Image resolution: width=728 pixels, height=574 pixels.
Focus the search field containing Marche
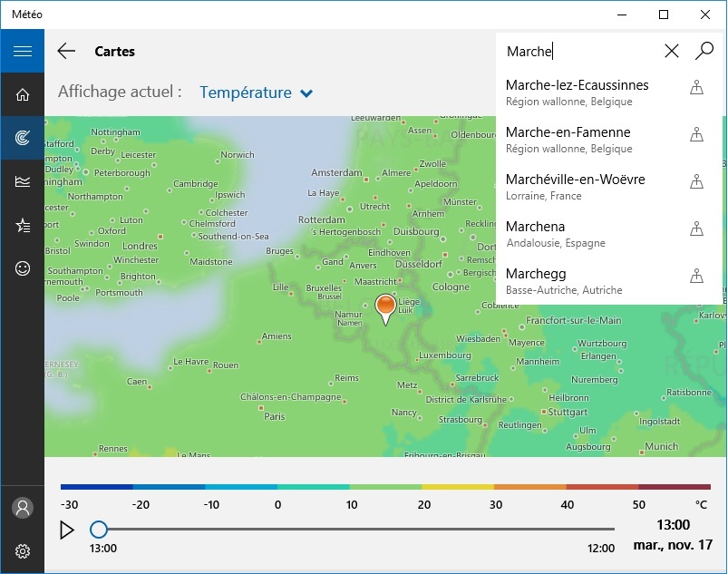[x=580, y=51]
